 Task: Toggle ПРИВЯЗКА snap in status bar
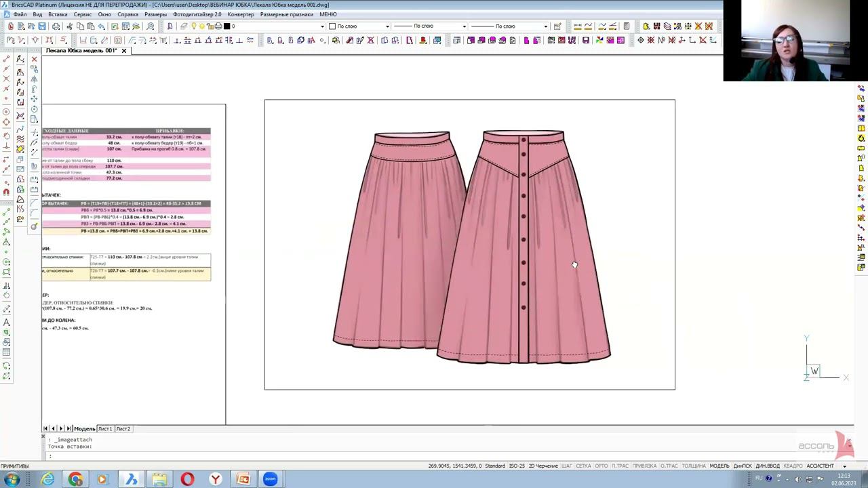pos(644,466)
